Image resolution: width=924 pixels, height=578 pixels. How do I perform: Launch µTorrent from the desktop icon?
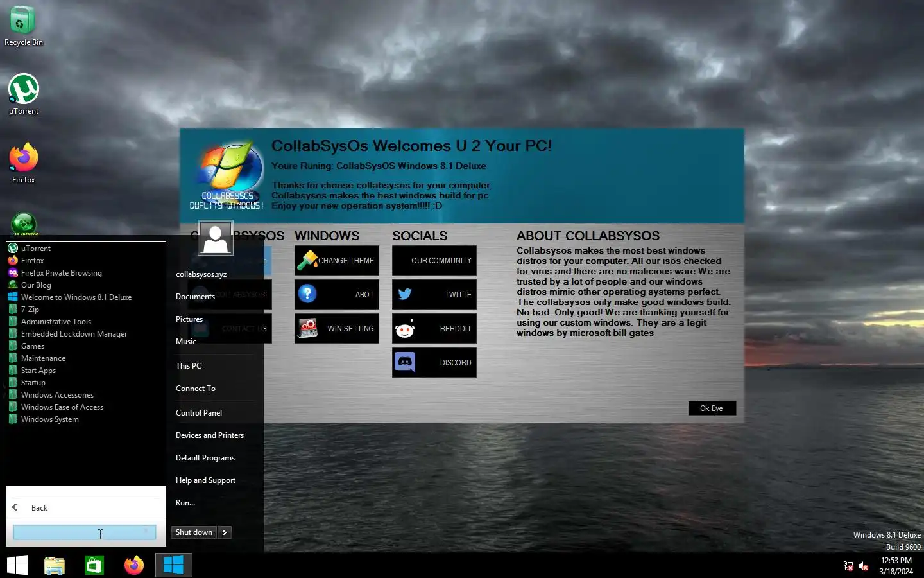(x=23, y=95)
